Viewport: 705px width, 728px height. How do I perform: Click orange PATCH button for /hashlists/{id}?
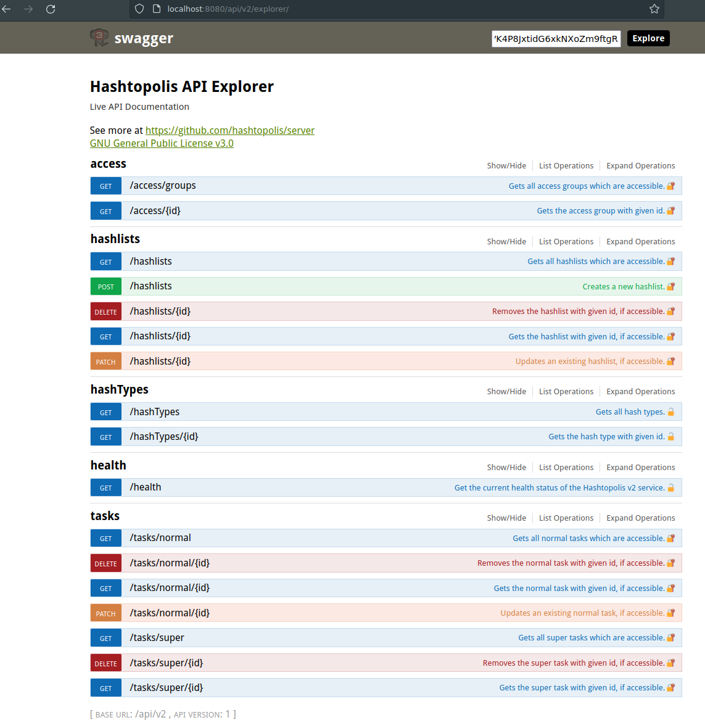[x=106, y=361]
